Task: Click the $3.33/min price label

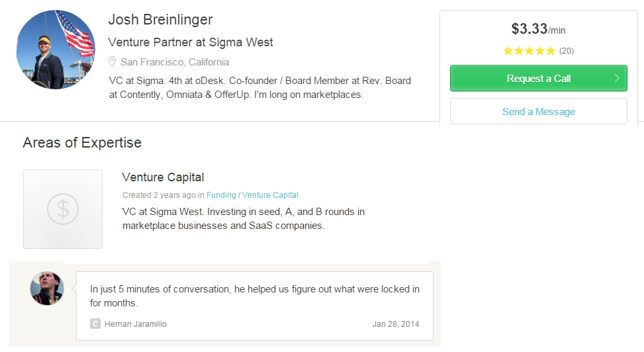Action: (x=538, y=29)
